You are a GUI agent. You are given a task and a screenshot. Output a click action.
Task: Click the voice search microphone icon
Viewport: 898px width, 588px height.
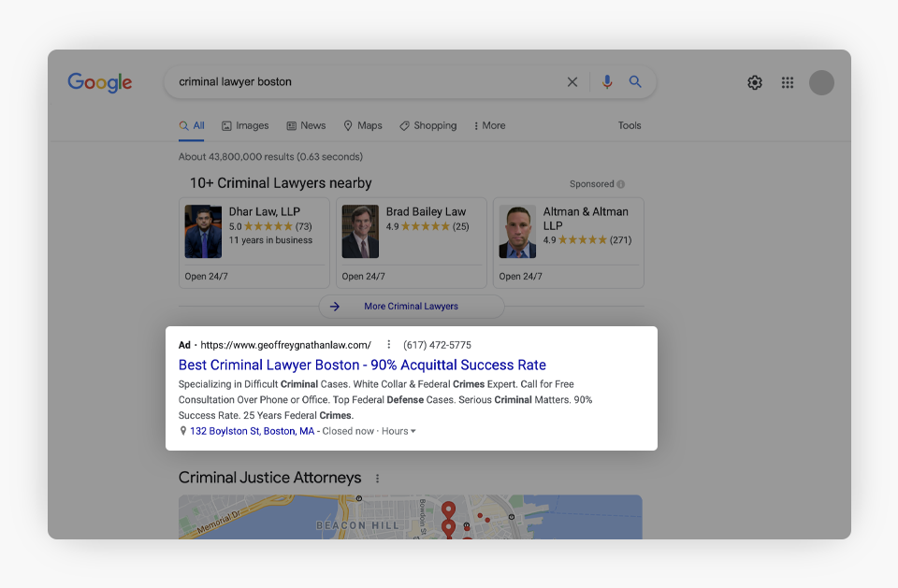pyautogui.click(x=607, y=82)
